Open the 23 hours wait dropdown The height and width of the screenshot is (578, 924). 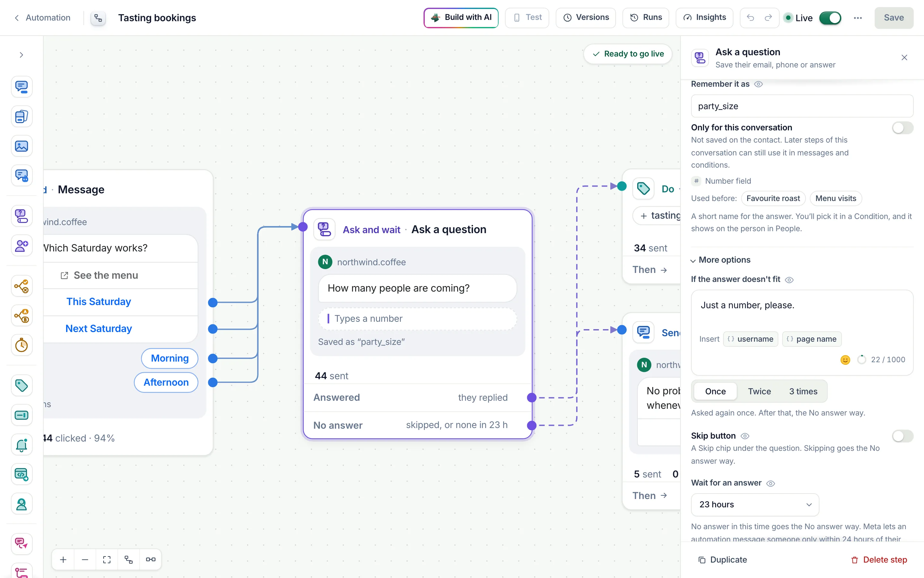pyautogui.click(x=755, y=504)
